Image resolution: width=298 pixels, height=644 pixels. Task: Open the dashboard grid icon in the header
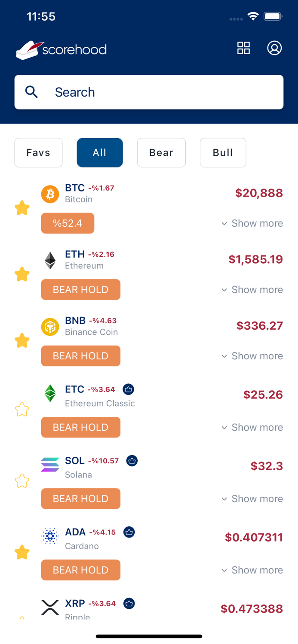pos(243,49)
